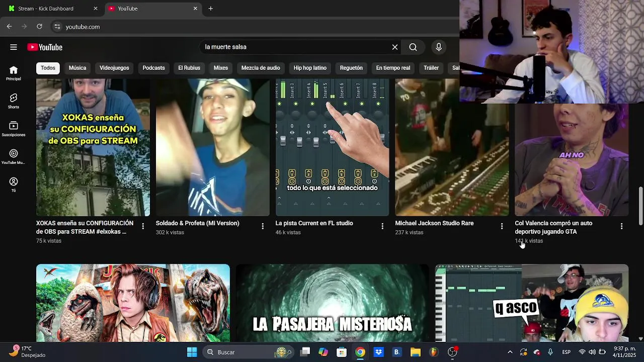Open title XOKAS enseña su CONFIGURACIÓN de OBS
The height and width of the screenshot is (362, 644).
click(x=85, y=227)
